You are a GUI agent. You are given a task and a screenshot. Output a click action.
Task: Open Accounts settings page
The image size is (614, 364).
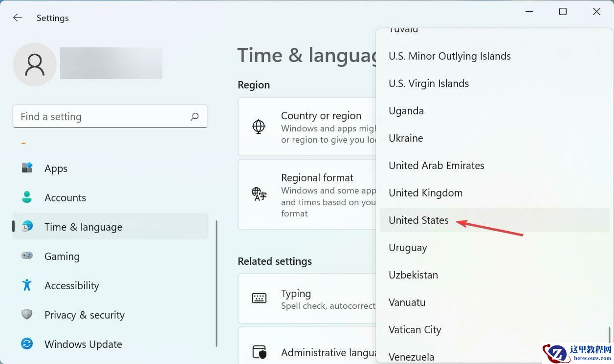tap(110, 197)
